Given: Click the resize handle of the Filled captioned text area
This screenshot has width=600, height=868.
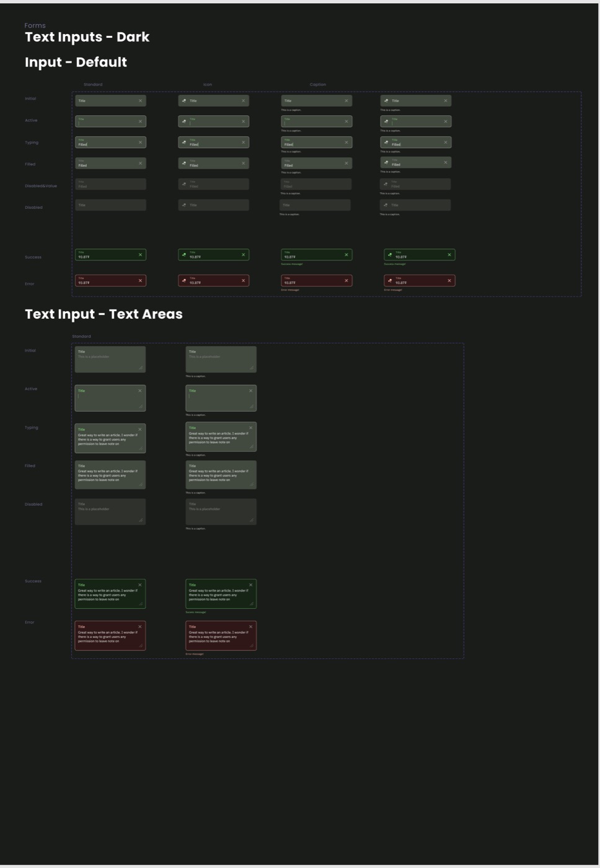Looking at the screenshot, I should (x=252, y=484).
